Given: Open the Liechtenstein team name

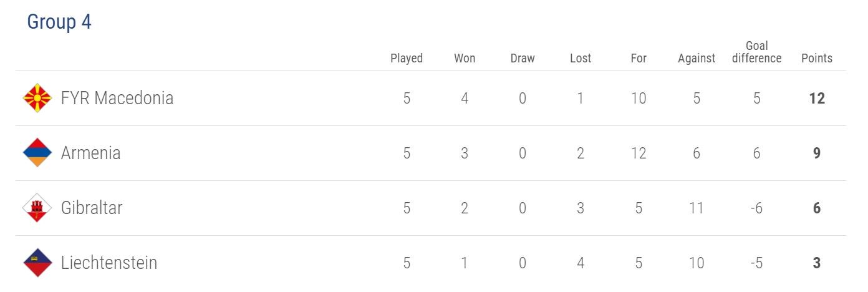Looking at the screenshot, I should [x=109, y=263].
